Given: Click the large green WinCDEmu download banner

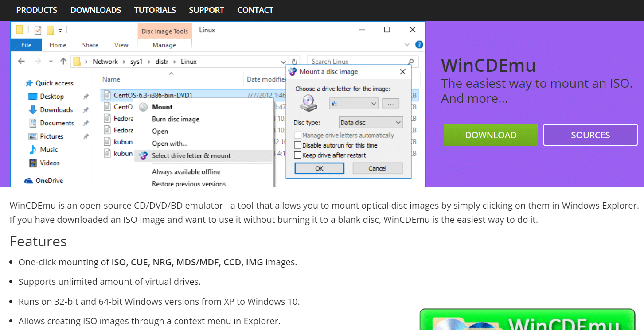Looking at the screenshot, I should pyautogui.click(x=527, y=319).
